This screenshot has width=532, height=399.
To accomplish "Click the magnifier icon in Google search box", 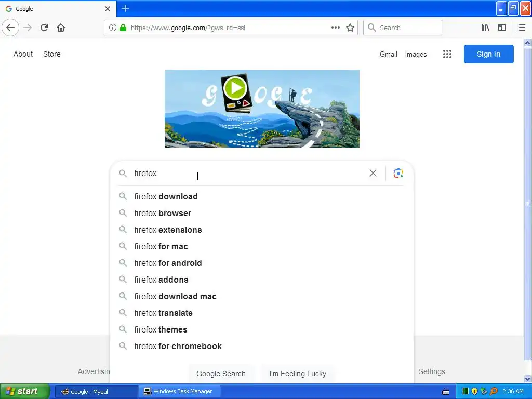I will pyautogui.click(x=123, y=174).
